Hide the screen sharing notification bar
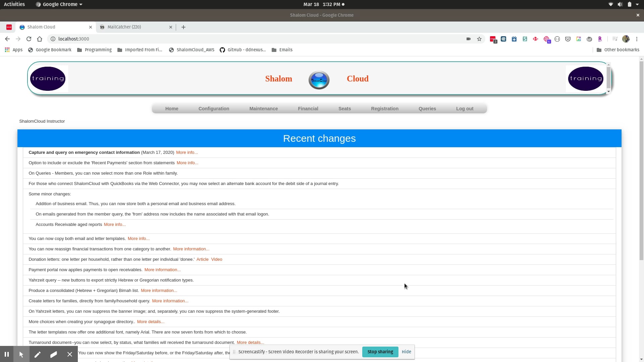The width and height of the screenshot is (644, 362). tap(406, 352)
